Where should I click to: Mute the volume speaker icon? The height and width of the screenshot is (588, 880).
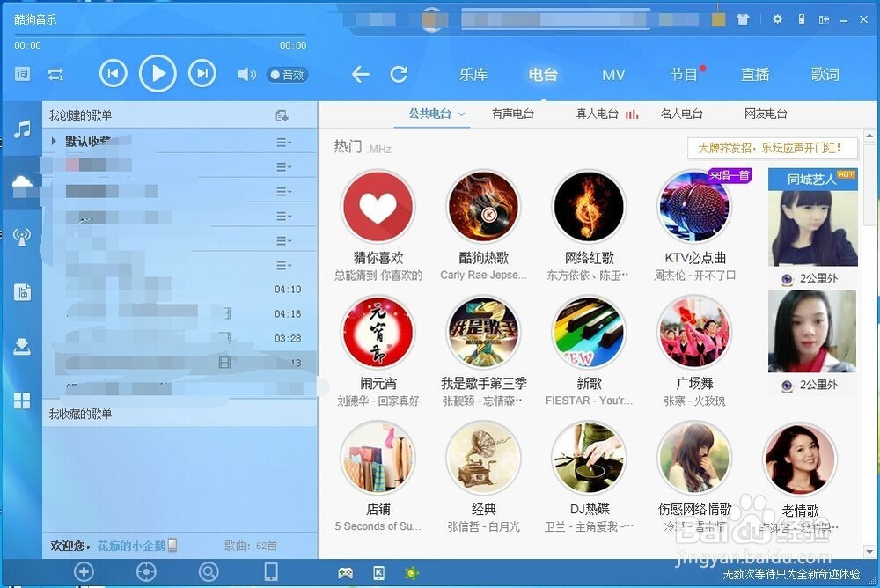click(247, 74)
